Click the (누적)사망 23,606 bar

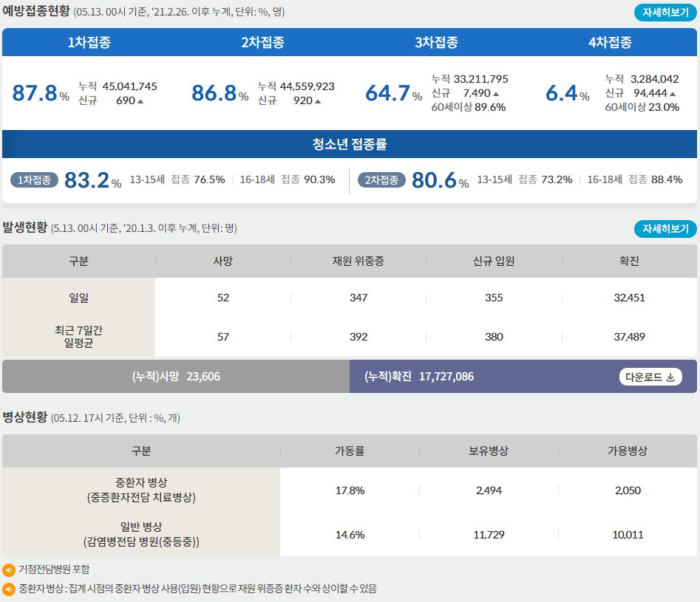tap(176, 377)
